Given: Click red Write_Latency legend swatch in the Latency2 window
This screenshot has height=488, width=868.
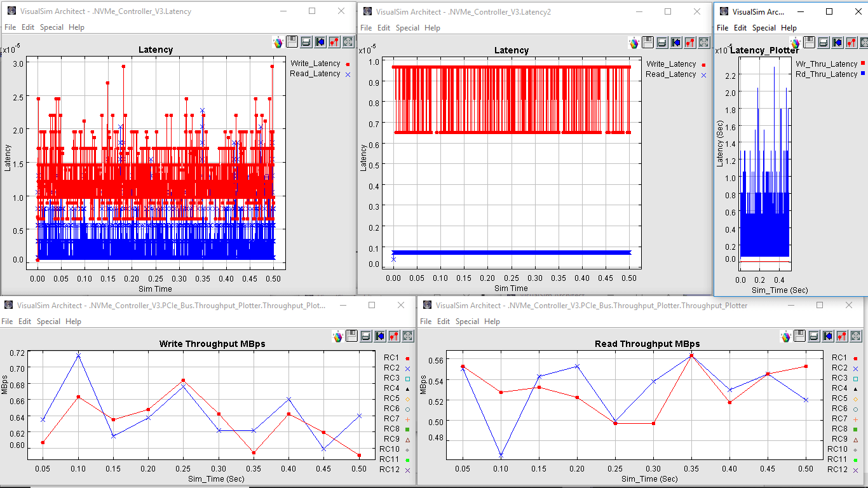Looking at the screenshot, I should pos(703,64).
